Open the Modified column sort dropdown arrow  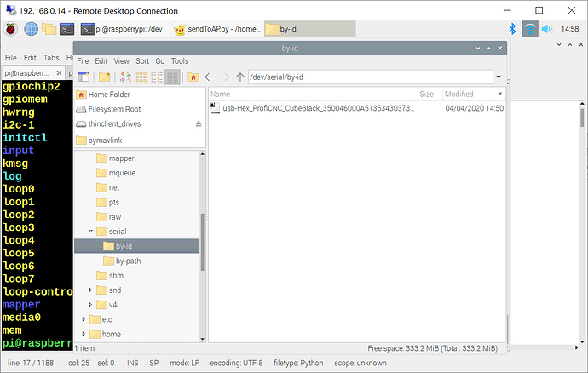pos(500,94)
